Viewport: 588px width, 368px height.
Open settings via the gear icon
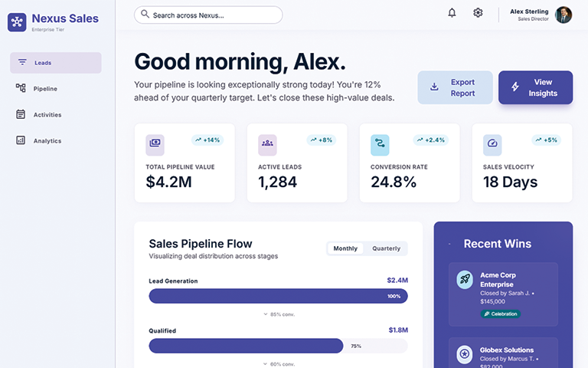478,13
